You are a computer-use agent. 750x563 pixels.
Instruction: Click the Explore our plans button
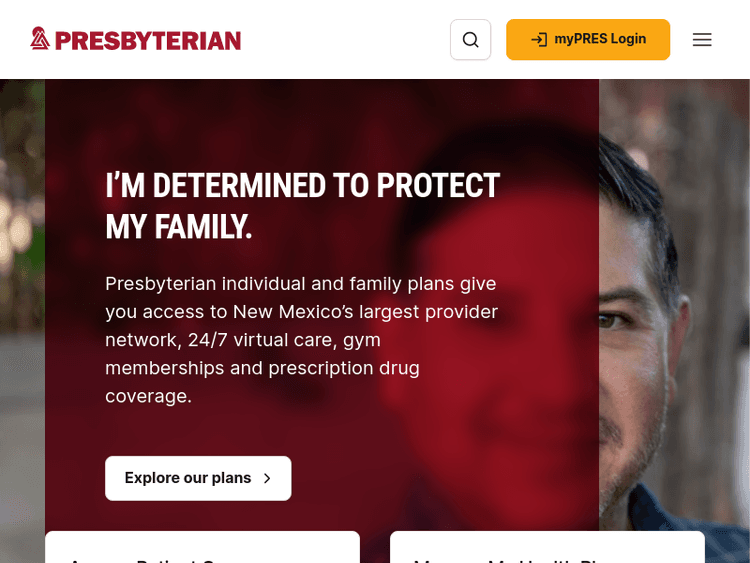198,478
